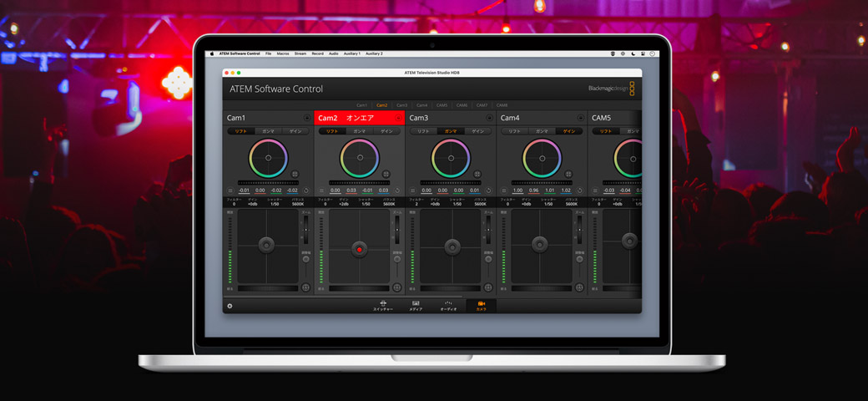Click the Cam2 on-air lock icon
Viewport: 868px width, 401px height.
click(x=398, y=118)
